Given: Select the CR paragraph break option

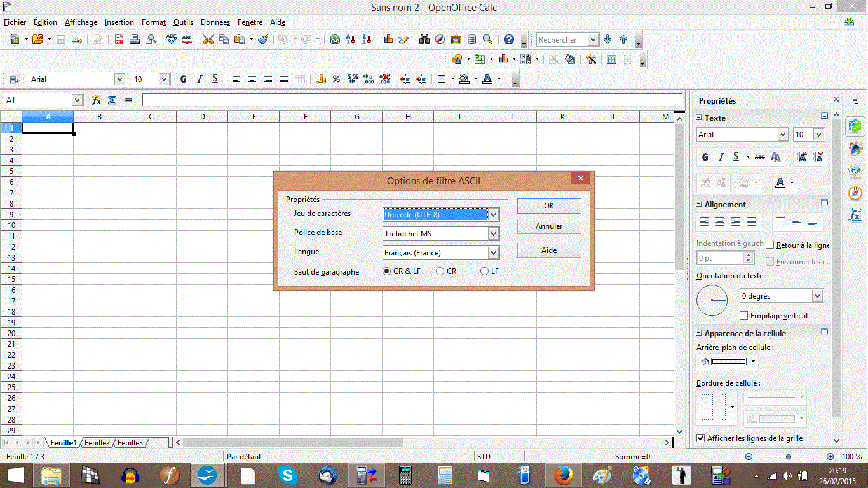Looking at the screenshot, I should pos(440,271).
